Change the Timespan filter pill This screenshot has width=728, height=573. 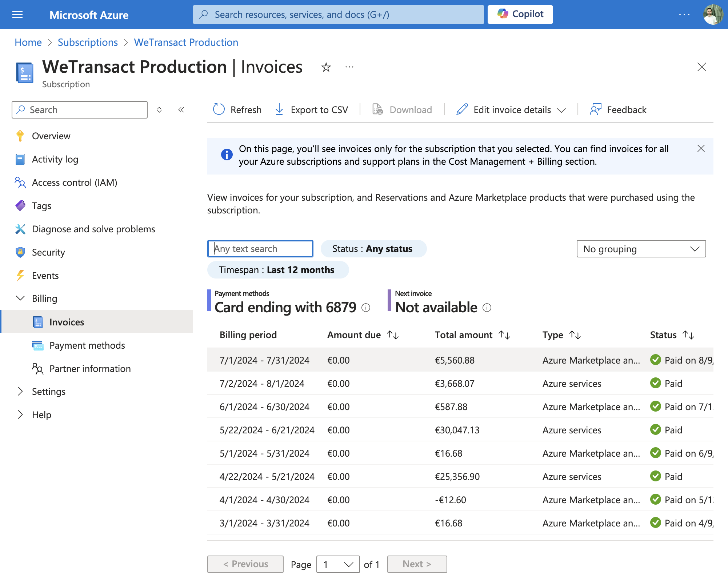click(x=278, y=270)
